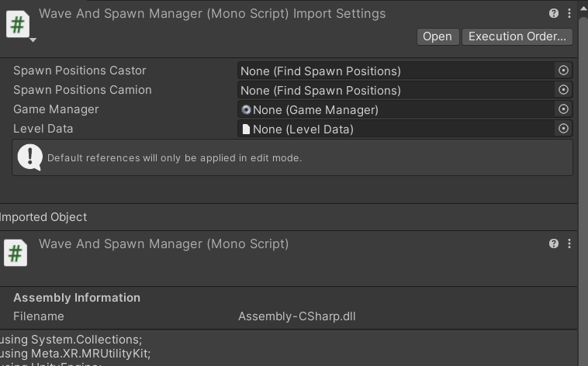Open object picker for Game Manager field
588x366 pixels.
point(564,109)
